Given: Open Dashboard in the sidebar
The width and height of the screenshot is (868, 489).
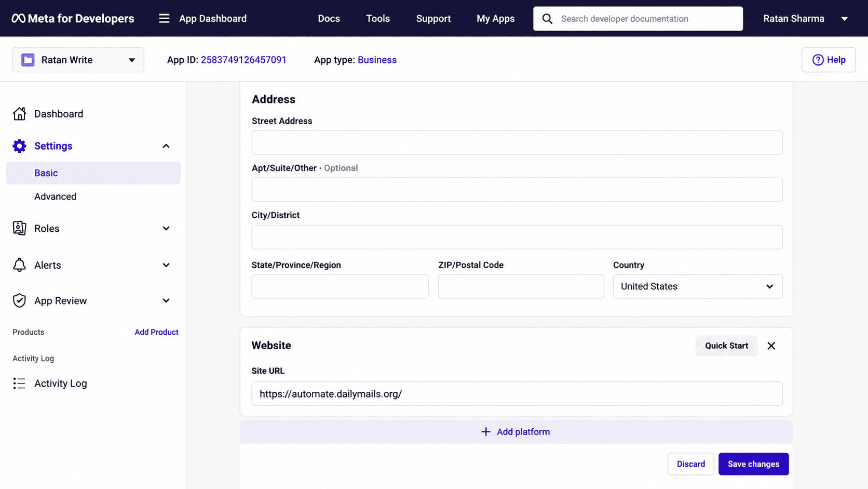Looking at the screenshot, I should pyautogui.click(x=59, y=114).
